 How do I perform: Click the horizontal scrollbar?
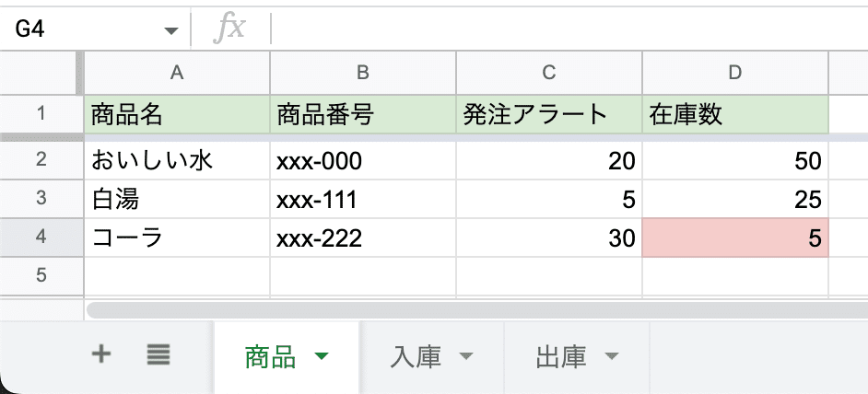click(x=477, y=310)
